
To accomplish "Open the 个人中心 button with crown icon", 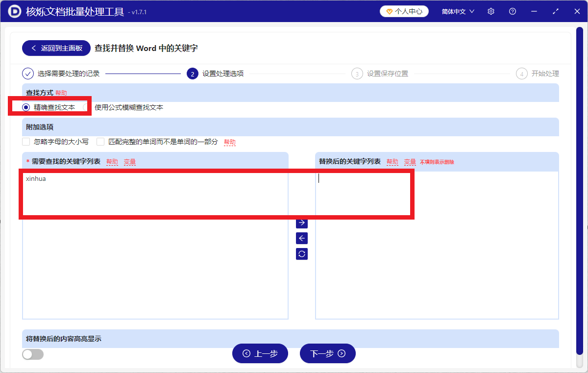I will [404, 11].
